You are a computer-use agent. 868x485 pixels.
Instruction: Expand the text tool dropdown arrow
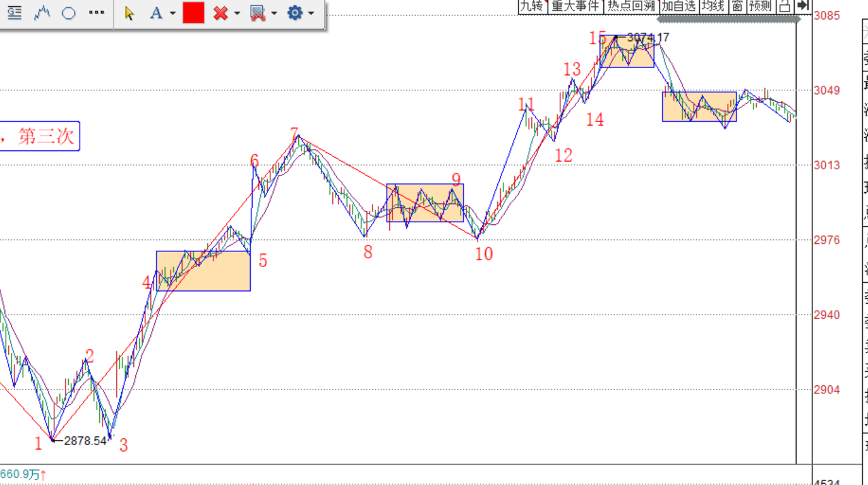coord(172,13)
